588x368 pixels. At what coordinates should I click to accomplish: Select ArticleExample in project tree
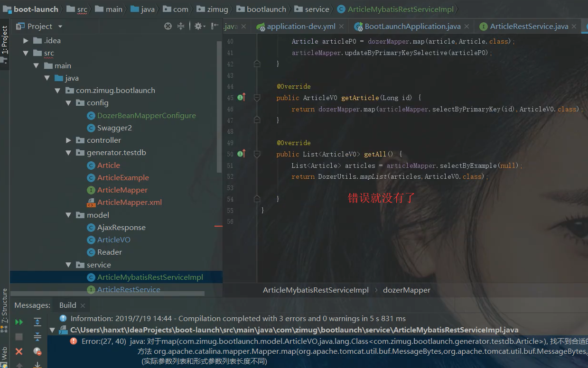(x=123, y=177)
